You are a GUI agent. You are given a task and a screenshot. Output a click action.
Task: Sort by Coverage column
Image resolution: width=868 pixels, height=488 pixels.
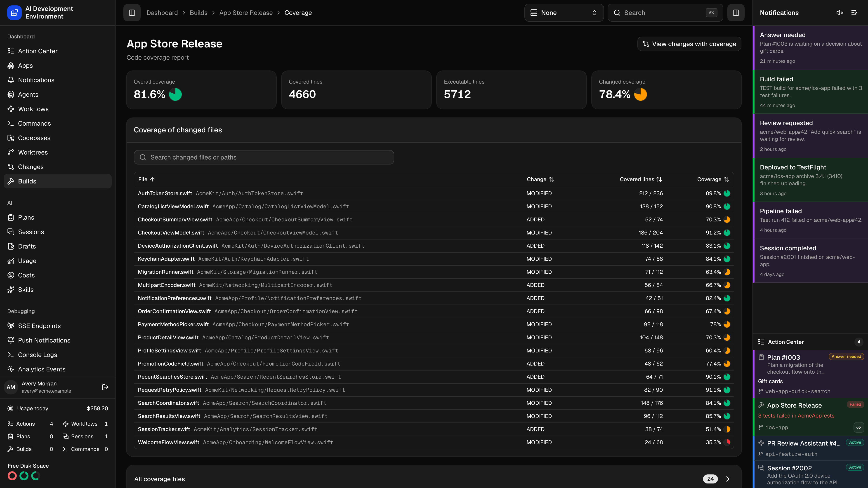pyautogui.click(x=713, y=180)
